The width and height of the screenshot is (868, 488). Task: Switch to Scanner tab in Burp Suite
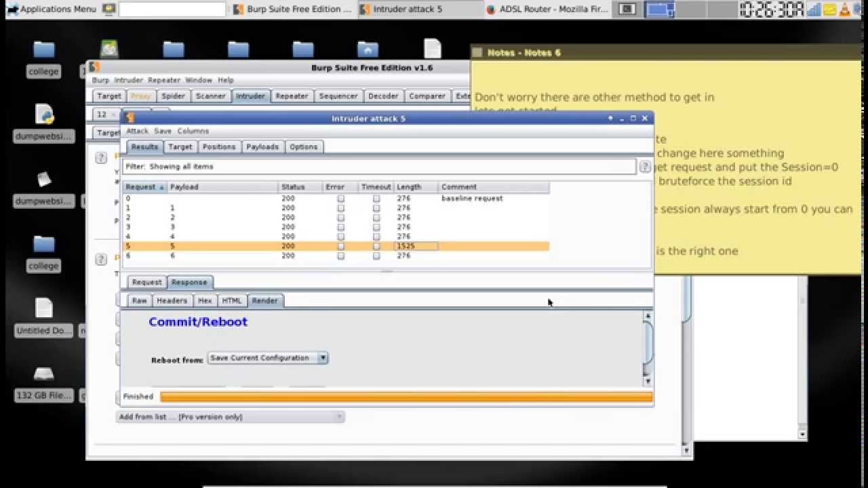(x=210, y=96)
